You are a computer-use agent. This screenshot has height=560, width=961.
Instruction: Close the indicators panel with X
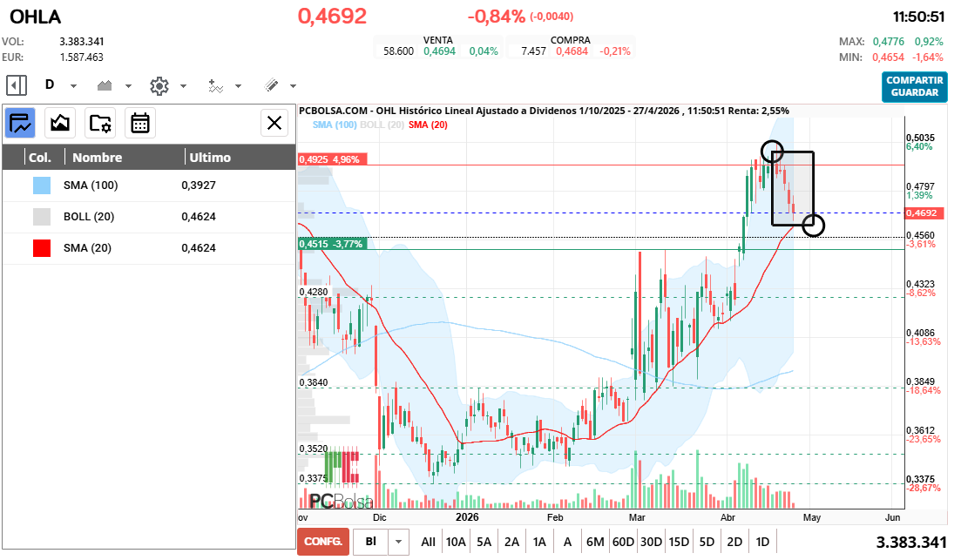pyautogui.click(x=275, y=123)
